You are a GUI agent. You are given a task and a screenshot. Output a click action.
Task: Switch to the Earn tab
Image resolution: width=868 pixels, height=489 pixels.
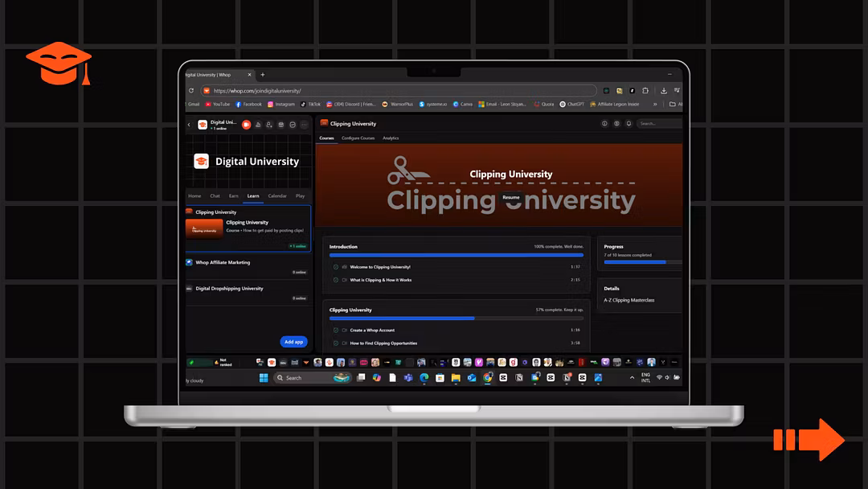(x=234, y=196)
